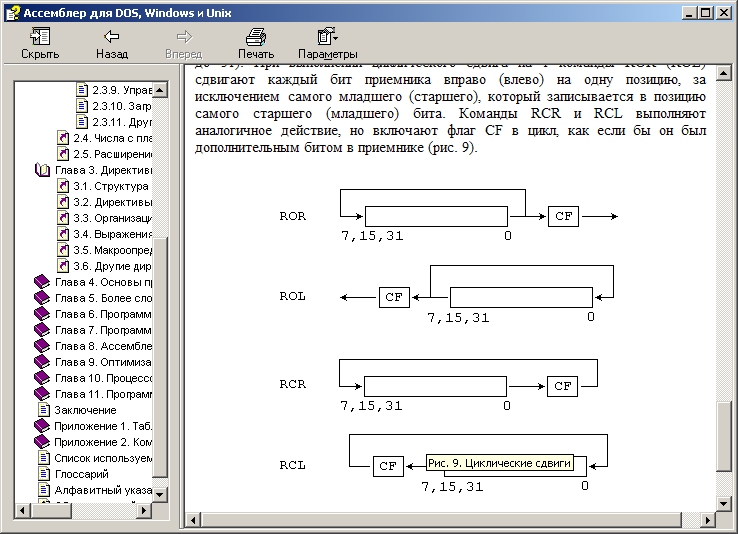Click tooltip 'Рис. 9. Циклические сдвиги'

point(499,463)
